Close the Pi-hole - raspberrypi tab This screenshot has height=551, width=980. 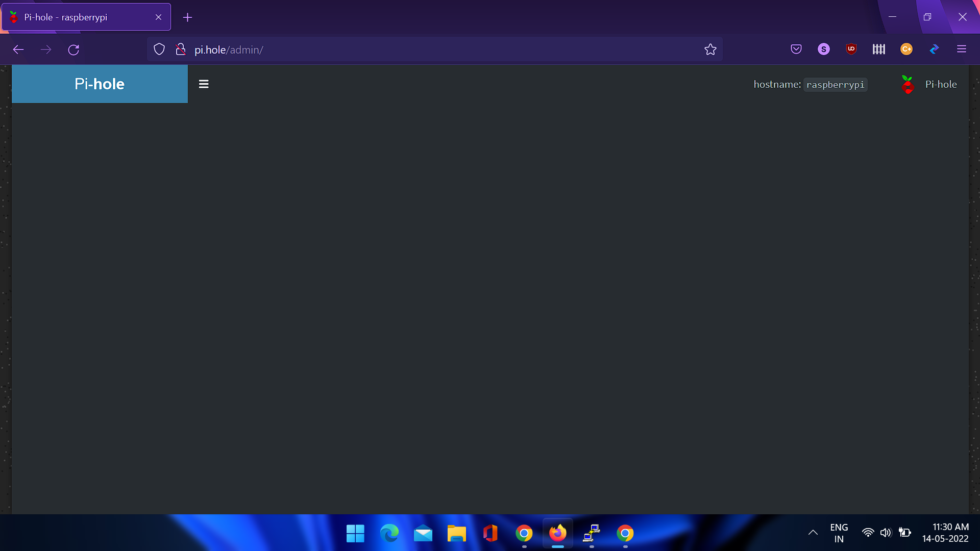click(159, 17)
